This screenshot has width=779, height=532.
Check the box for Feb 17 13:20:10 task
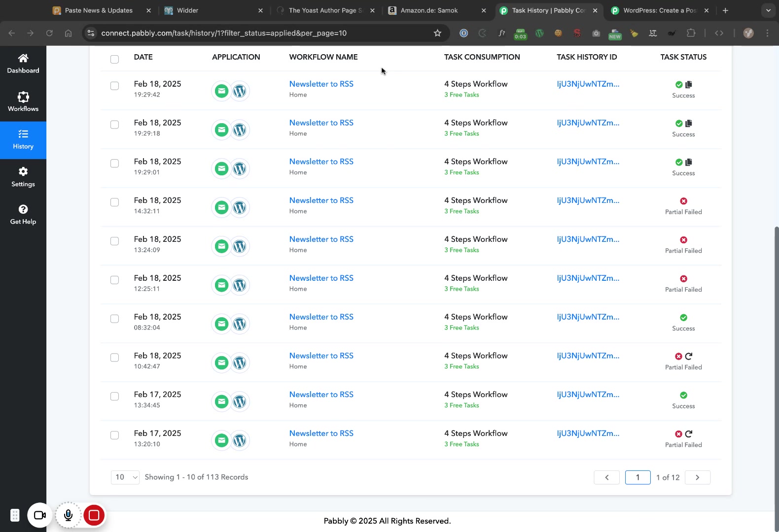tap(114, 435)
